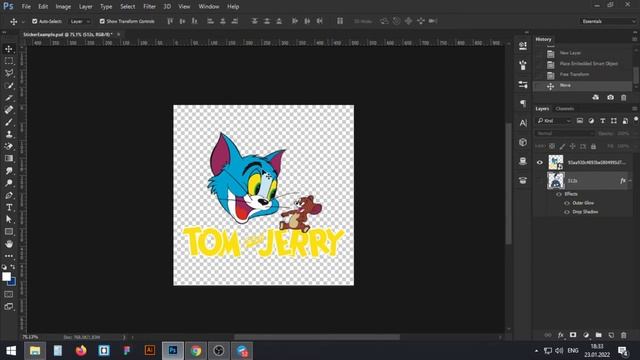Select the Clone Stamp tool

[x=9, y=134]
